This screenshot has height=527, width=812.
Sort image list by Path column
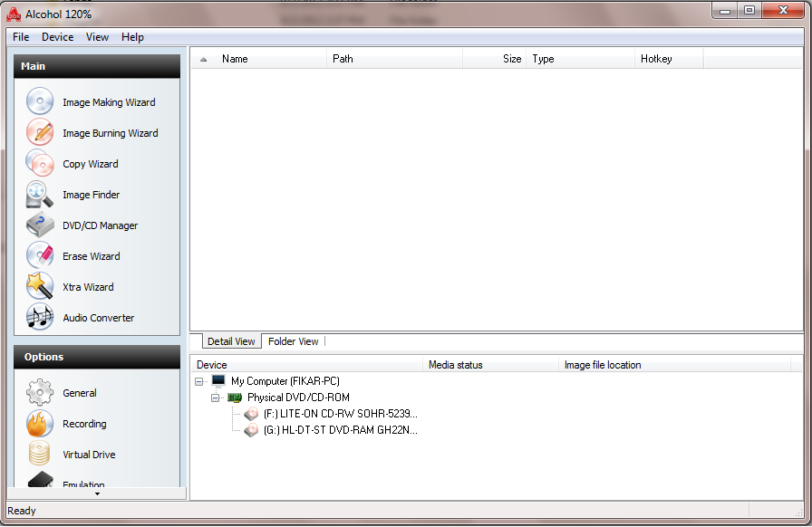tap(394, 59)
